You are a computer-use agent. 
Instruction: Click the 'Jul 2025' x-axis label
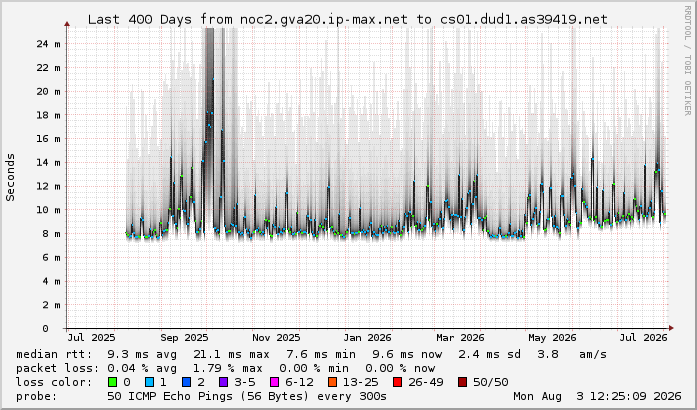pos(91,338)
